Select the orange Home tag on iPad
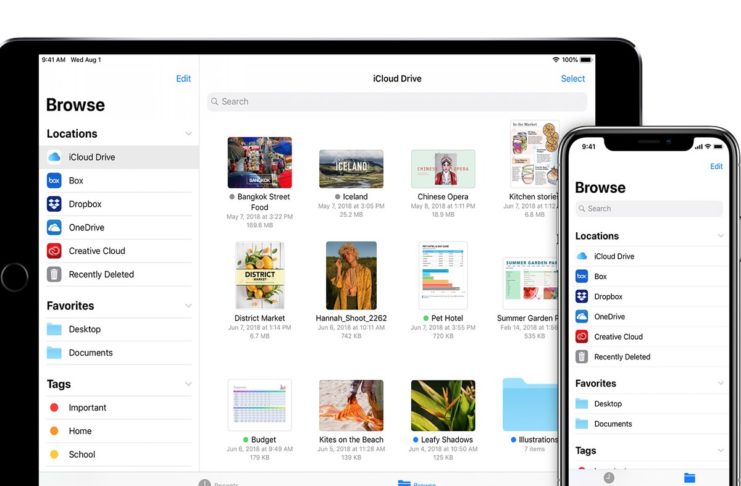This screenshot has width=741, height=486. [54, 431]
